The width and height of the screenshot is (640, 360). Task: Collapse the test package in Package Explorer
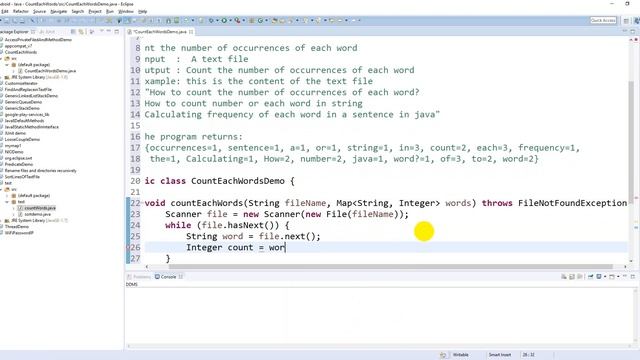[7, 202]
